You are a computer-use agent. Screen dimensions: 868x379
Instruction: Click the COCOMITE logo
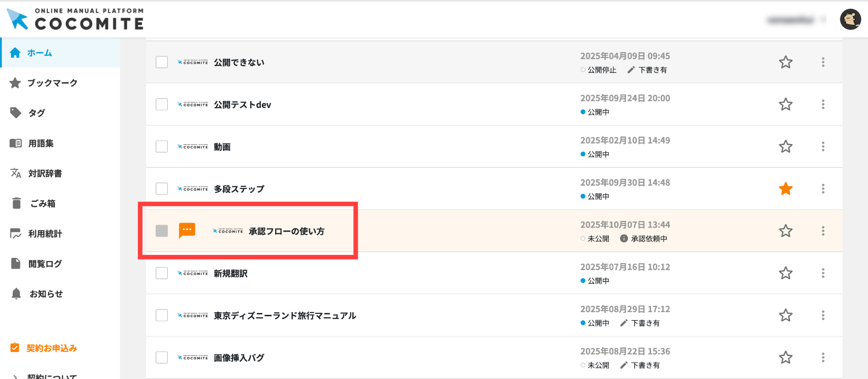76,19
